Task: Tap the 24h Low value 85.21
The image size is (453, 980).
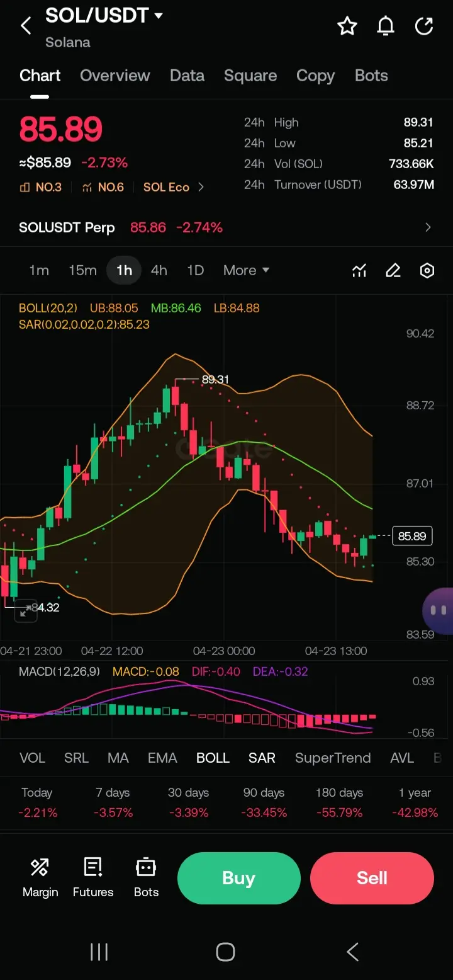Action: click(x=418, y=144)
